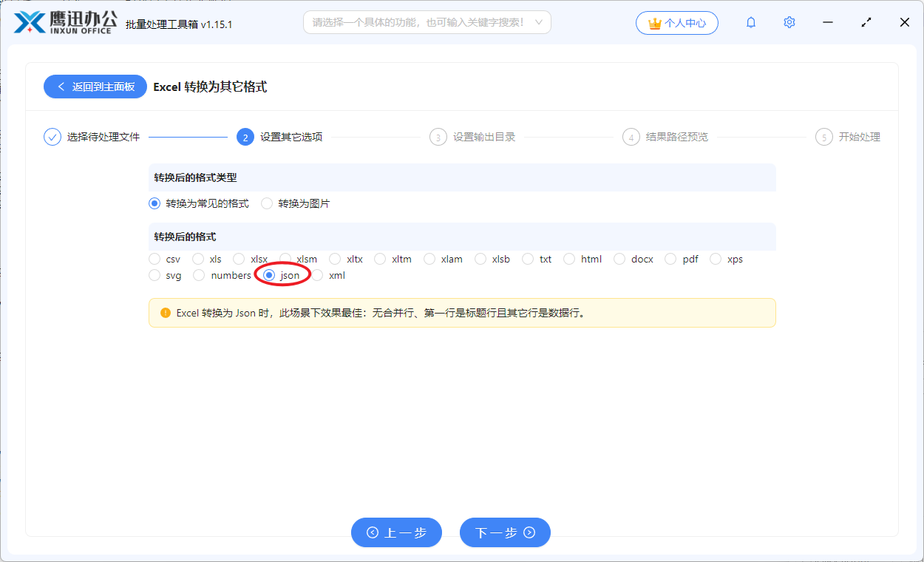Image resolution: width=924 pixels, height=562 pixels.
Task: Open 个人中心 account button
Action: [x=677, y=23]
